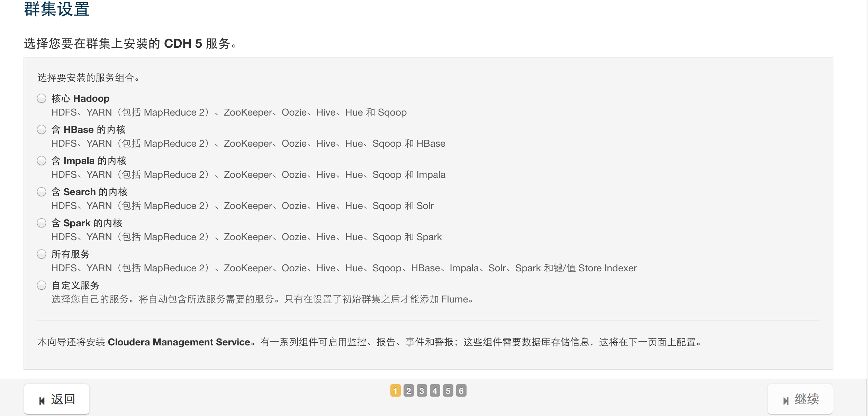This screenshot has width=868, height=416.
Task: Choose the 含 Impala 的内核 radio option
Action: tap(42, 161)
